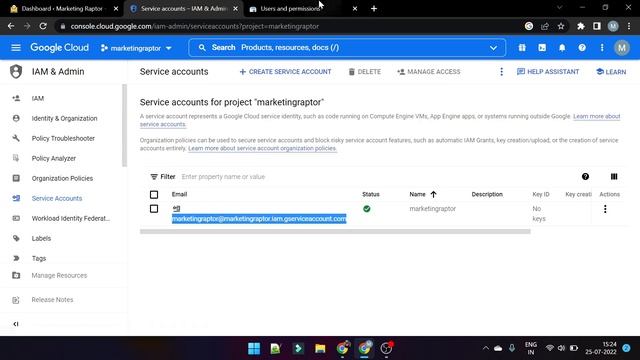The image size is (640, 360).
Task: Open the new tab plus button
Action: pyautogui.click(x=374, y=9)
